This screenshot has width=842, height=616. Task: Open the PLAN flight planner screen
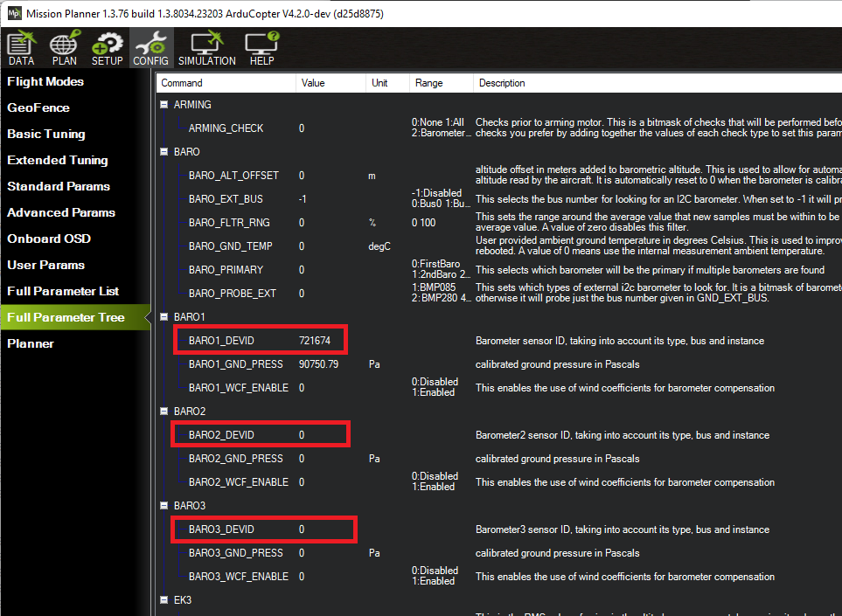(x=65, y=49)
